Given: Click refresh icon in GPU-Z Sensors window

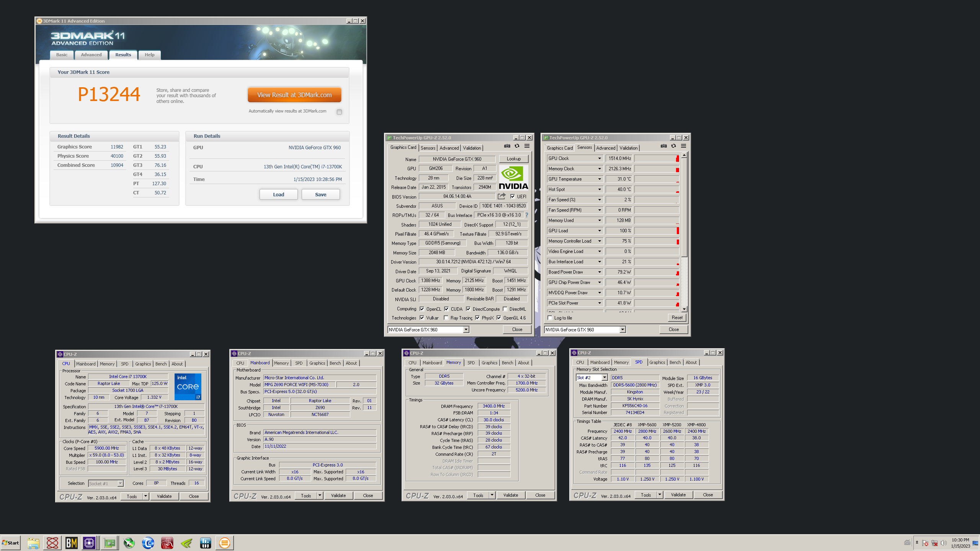Looking at the screenshot, I should (x=673, y=146).
